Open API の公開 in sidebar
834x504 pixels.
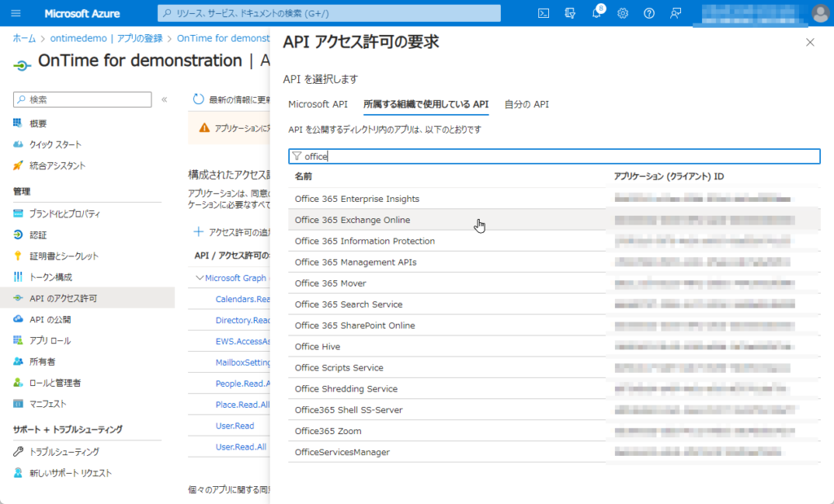[x=50, y=319]
